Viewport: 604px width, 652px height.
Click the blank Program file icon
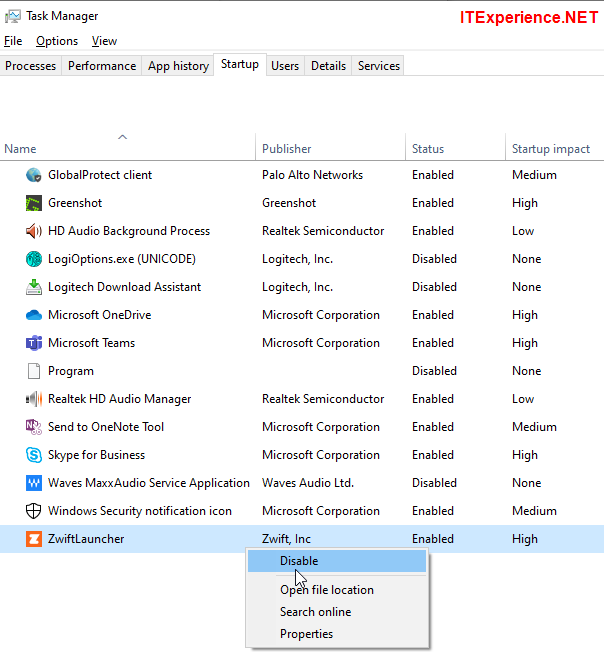[34, 371]
